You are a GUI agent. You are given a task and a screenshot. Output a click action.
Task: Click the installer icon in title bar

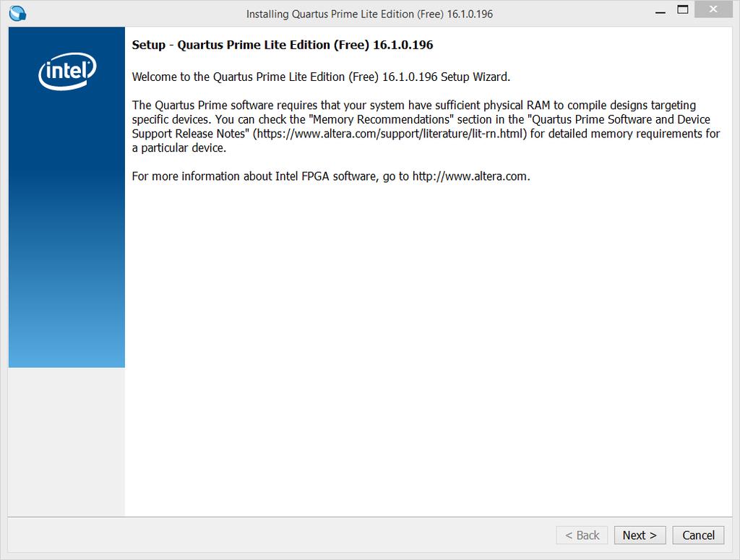(x=17, y=13)
